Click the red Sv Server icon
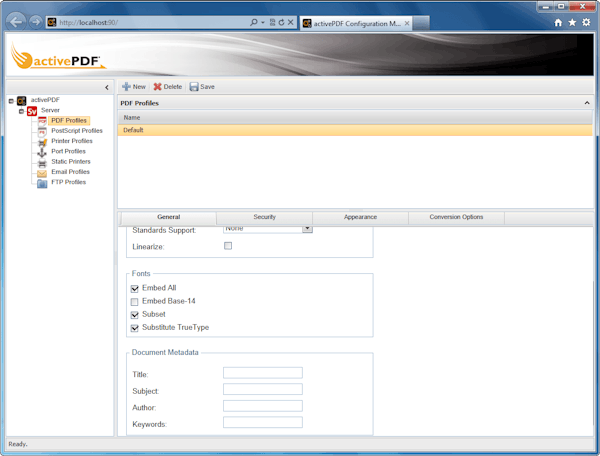This screenshot has height=456, width=600. pos(32,111)
